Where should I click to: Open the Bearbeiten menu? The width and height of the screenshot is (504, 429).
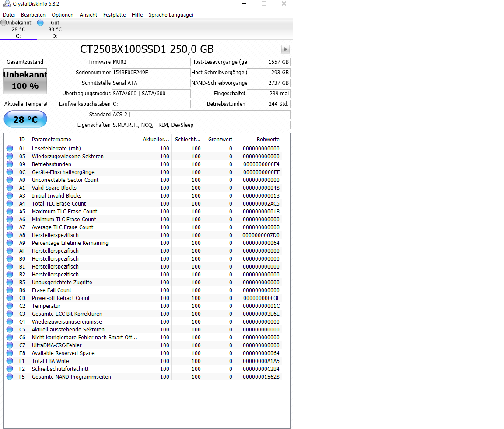click(x=33, y=15)
